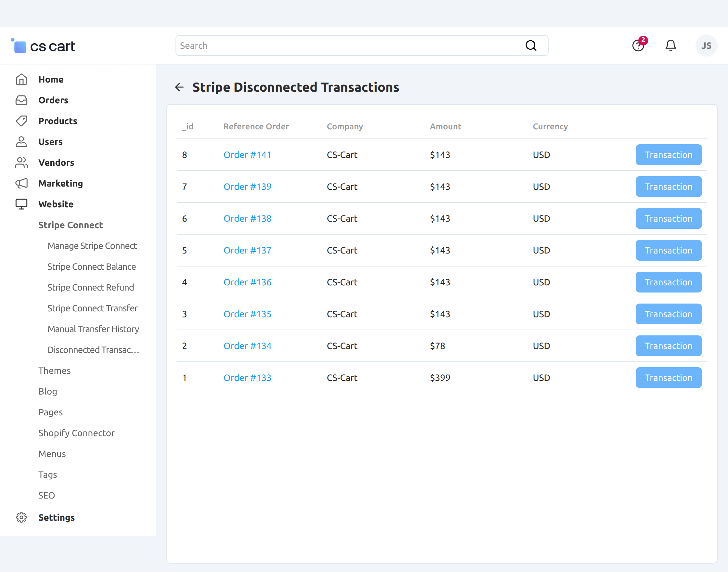Click inside the Search field
The width and height of the screenshot is (728, 572).
[335, 45]
